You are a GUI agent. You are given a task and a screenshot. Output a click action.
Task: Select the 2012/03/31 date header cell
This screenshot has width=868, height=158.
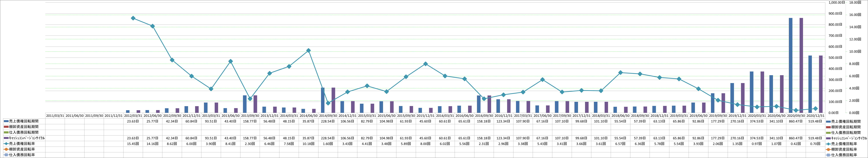(133, 116)
